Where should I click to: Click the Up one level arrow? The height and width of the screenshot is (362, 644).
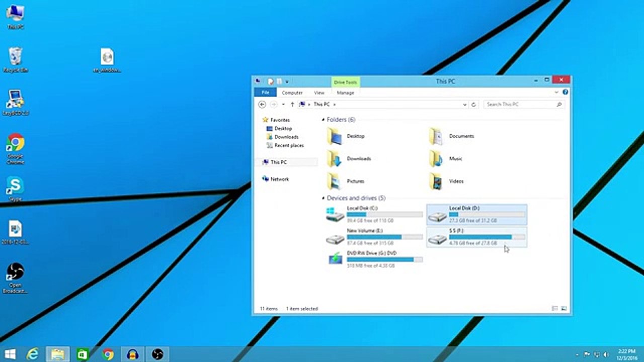coord(292,105)
